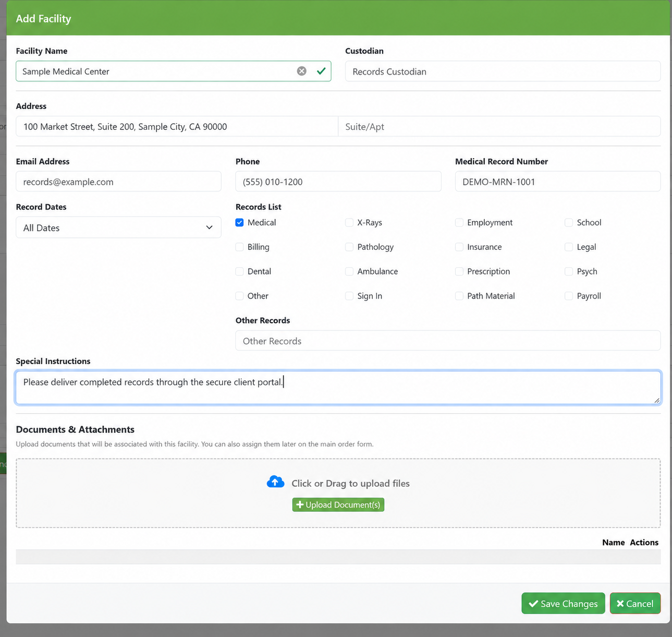Select the Other checkbox

pyautogui.click(x=240, y=296)
